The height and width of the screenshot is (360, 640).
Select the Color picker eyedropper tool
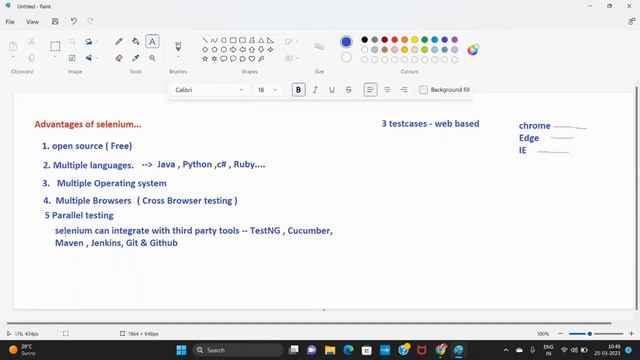(136, 58)
